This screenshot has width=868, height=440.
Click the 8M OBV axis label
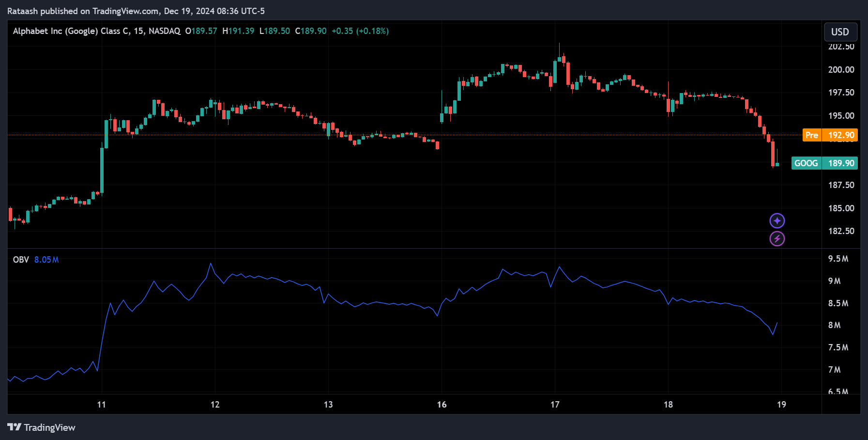click(x=835, y=325)
